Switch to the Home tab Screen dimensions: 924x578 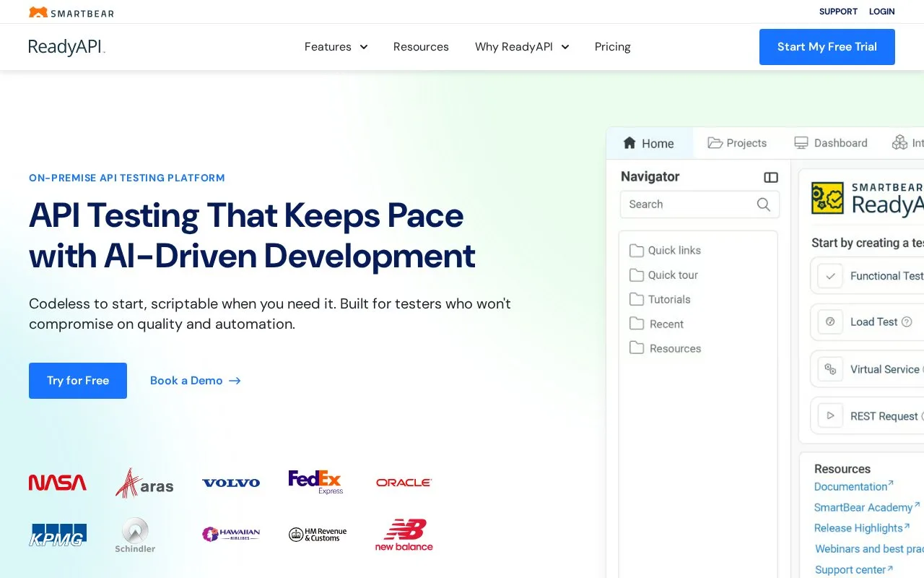(x=649, y=143)
